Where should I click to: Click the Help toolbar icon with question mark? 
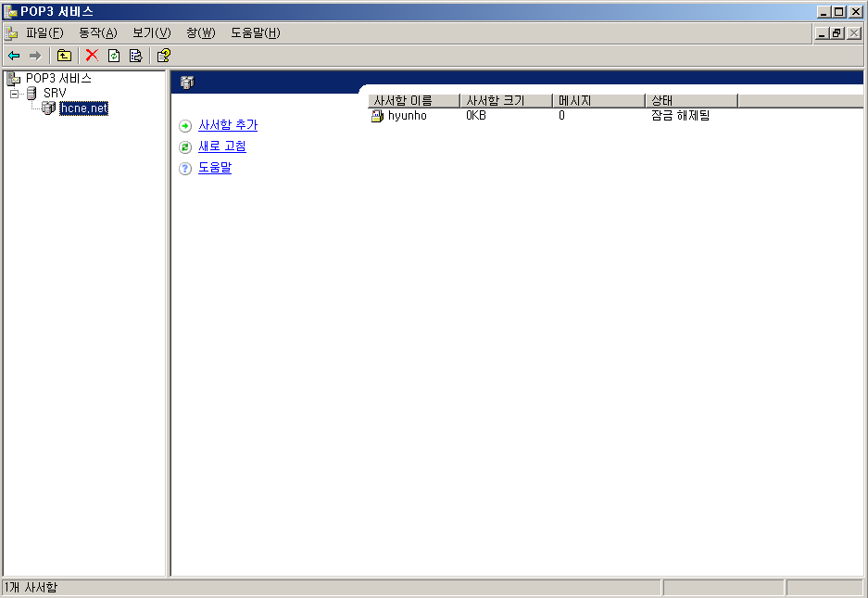pos(164,56)
